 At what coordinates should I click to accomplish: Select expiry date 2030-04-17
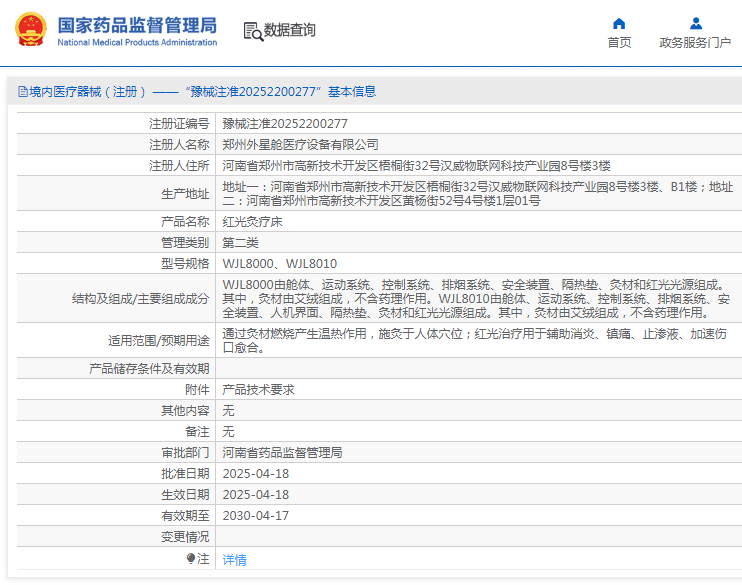(256, 516)
